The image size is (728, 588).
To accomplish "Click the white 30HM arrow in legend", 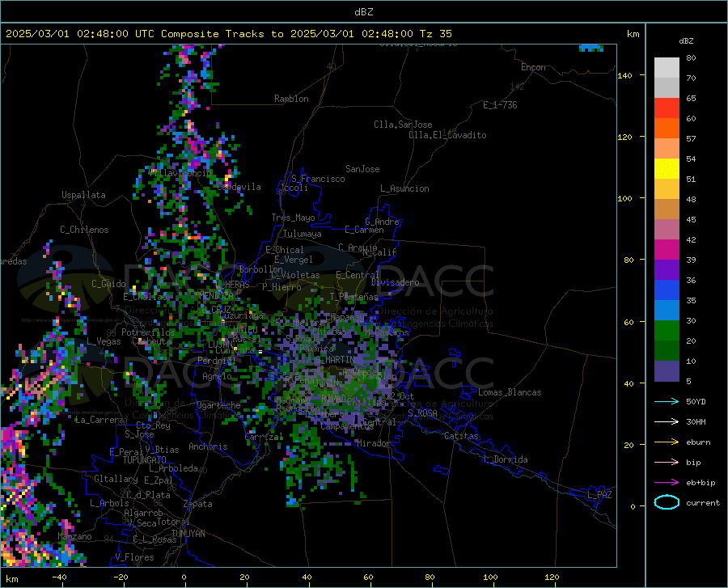I will 667,421.
